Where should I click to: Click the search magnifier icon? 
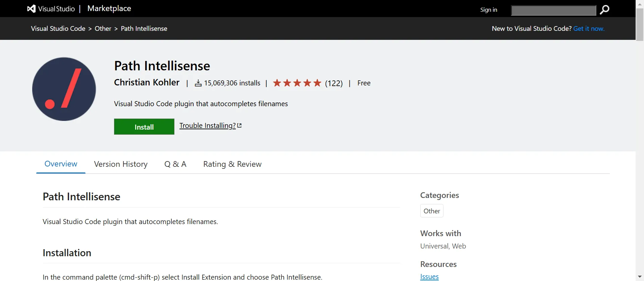pyautogui.click(x=604, y=10)
